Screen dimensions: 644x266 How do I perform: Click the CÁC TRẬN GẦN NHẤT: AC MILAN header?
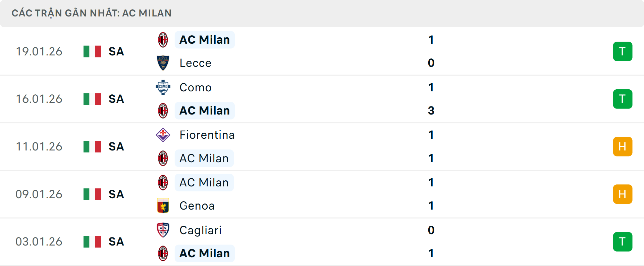[92, 13]
